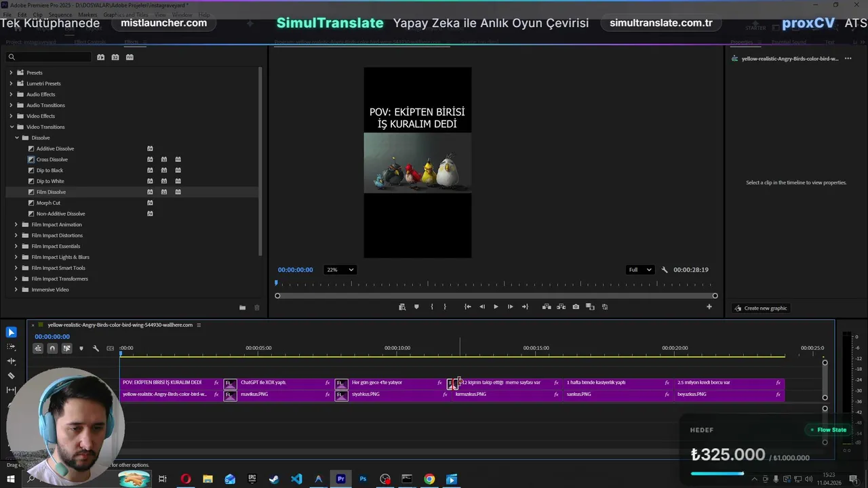Select the Track Select Forward tool
The image size is (868, 488).
(x=11, y=346)
